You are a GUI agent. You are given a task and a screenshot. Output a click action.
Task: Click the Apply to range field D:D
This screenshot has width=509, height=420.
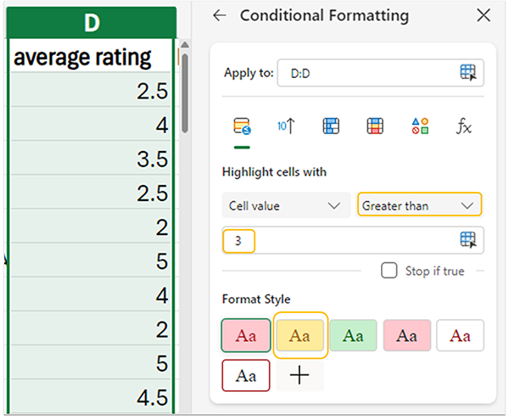[x=365, y=73]
